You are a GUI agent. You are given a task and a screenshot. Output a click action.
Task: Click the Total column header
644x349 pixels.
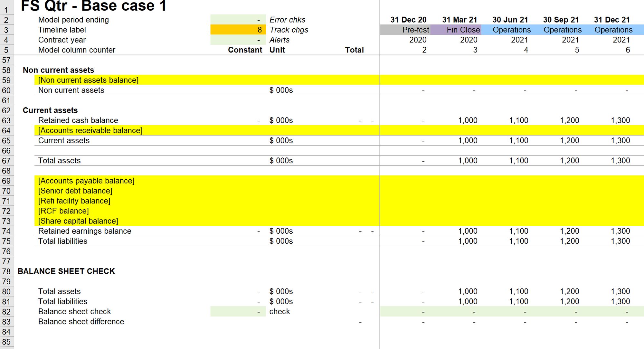pos(354,50)
